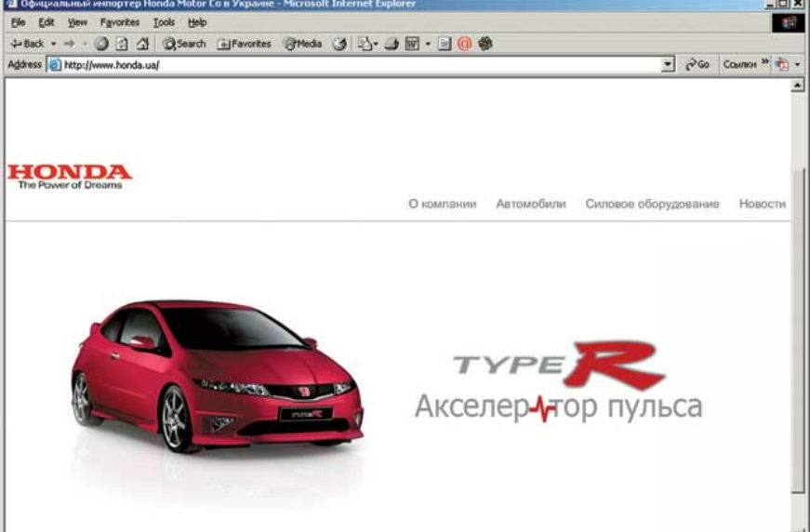This screenshot has width=810, height=532.
Task: Open the Favorites pane
Action: click(x=244, y=44)
